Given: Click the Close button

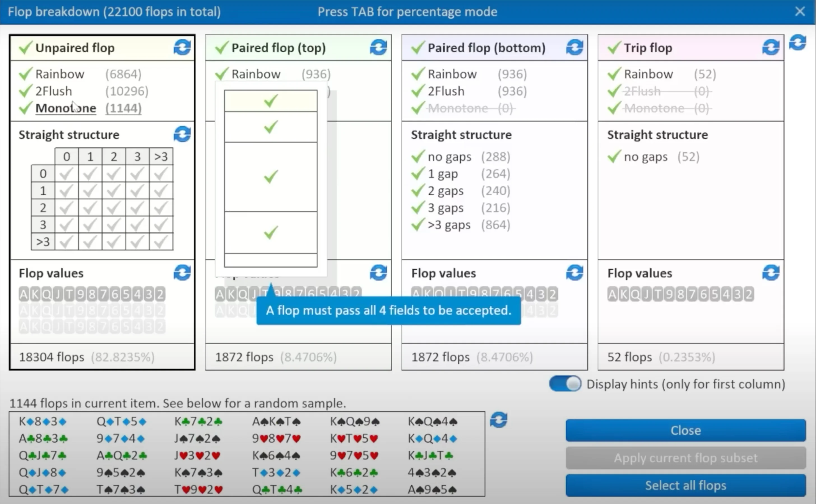Looking at the screenshot, I should (x=686, y=430).
